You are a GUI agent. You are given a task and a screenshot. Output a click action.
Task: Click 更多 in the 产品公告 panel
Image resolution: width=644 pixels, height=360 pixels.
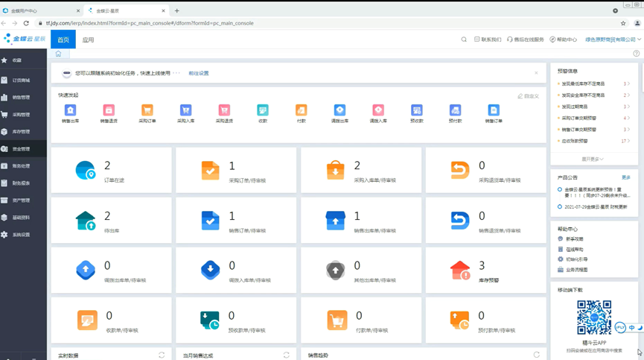(626, 177)
